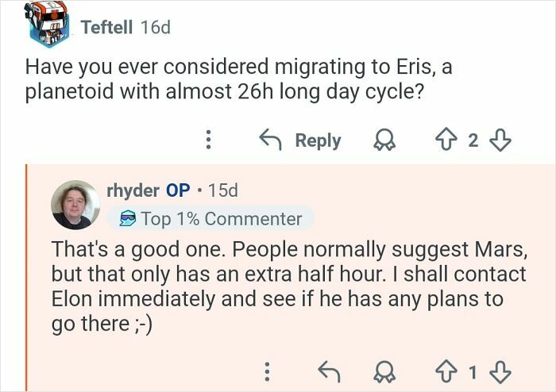The width and height of the screenshot is (556, 392).
Task: Click the OP label beside rhyder
Action: coord(177,190)
